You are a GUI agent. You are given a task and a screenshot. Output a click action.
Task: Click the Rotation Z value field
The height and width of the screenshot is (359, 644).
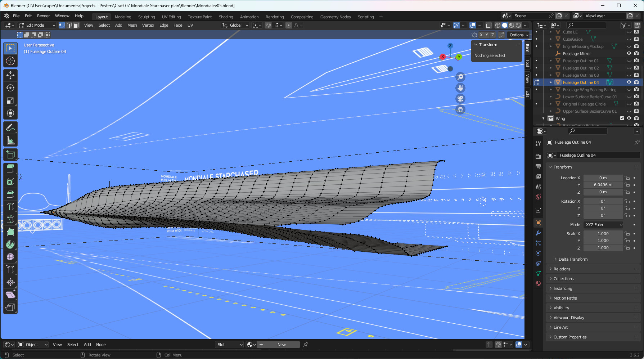tap(603, 215)
